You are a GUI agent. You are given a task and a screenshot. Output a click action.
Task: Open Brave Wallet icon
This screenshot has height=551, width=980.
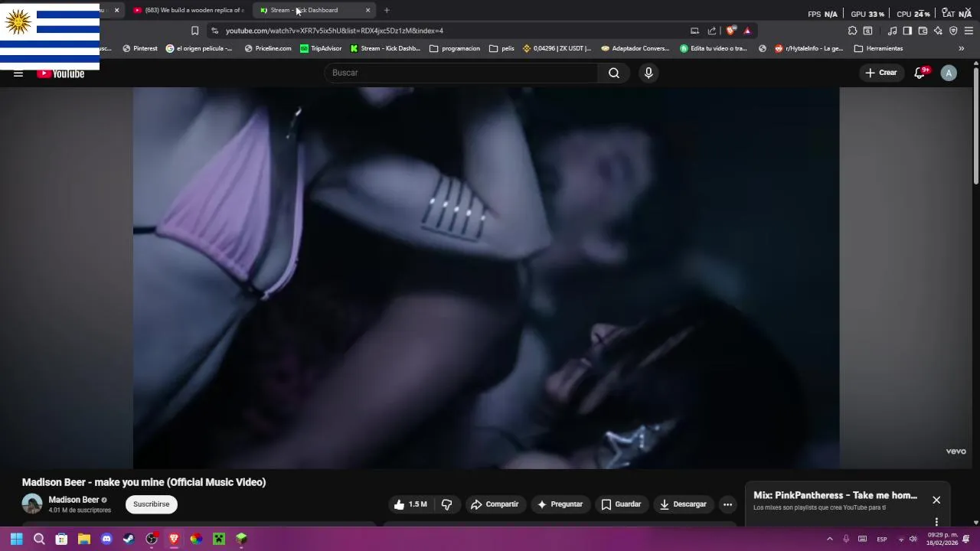point(923,31)
